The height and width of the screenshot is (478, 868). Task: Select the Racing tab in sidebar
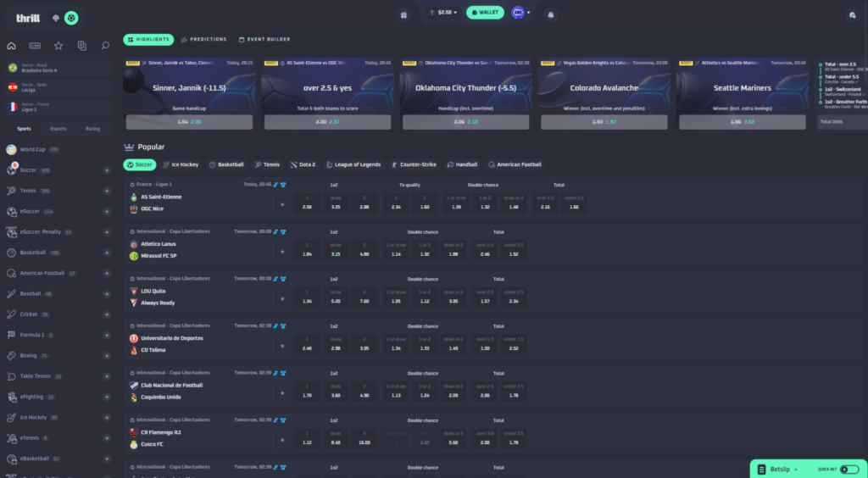92,129
